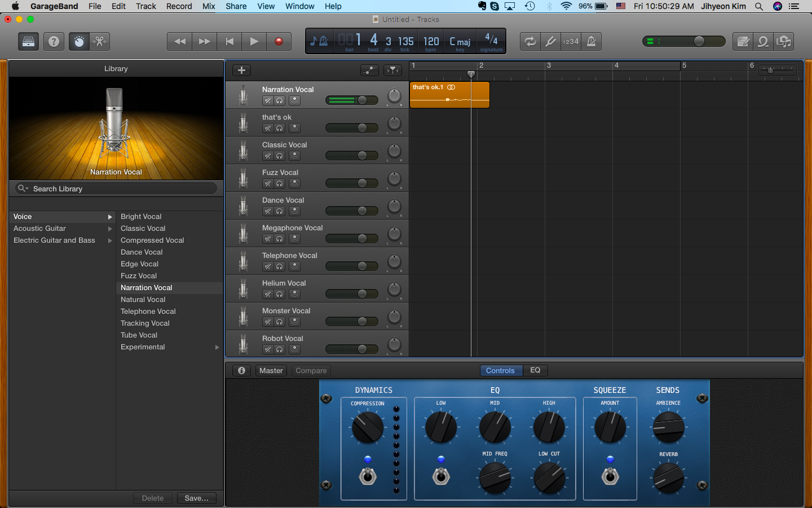Screen dimensions: 812x508
Task: Go to beginning of project
Action: tap(230, 42)
